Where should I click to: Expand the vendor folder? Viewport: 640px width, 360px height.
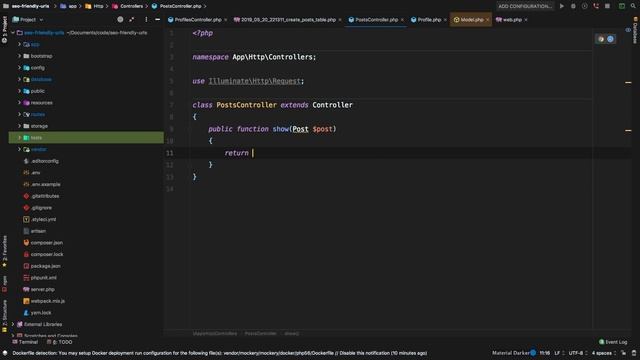tap(19, 149)
